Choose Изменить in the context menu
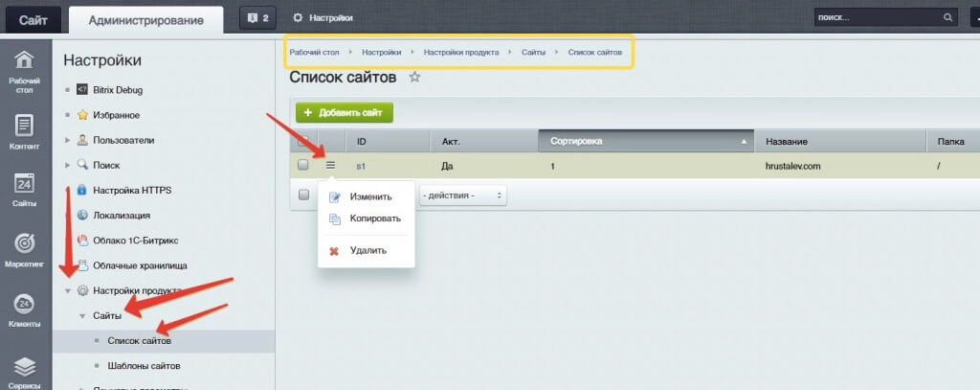This screenshot has width=980, height=390. [370, 196]
